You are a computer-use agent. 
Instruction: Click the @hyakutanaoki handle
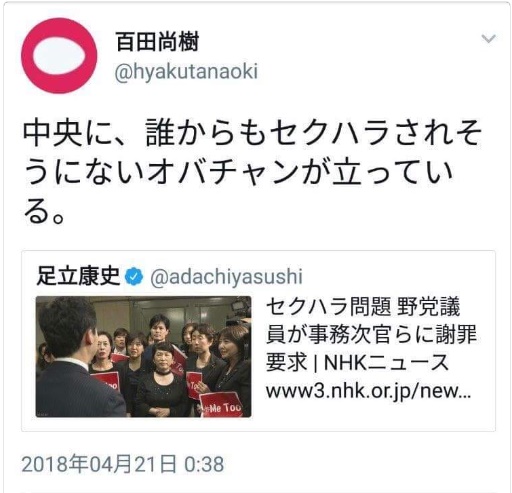point(186,72)
